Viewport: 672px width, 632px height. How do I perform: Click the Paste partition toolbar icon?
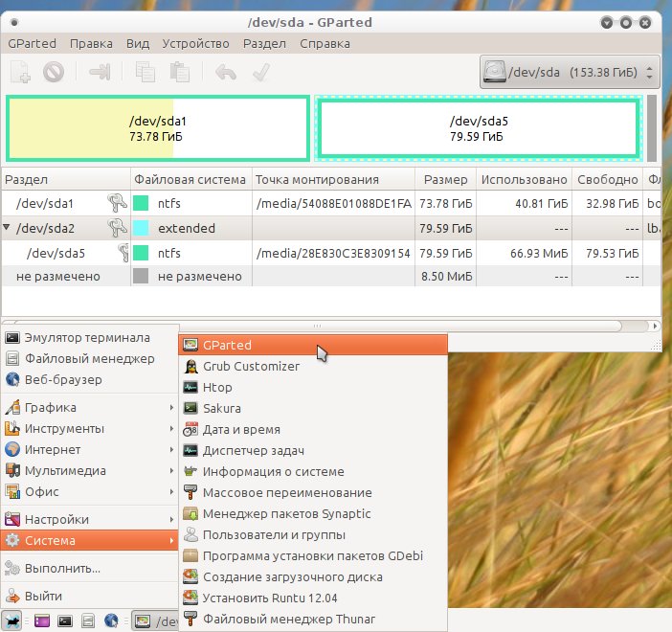click(180, 72)
